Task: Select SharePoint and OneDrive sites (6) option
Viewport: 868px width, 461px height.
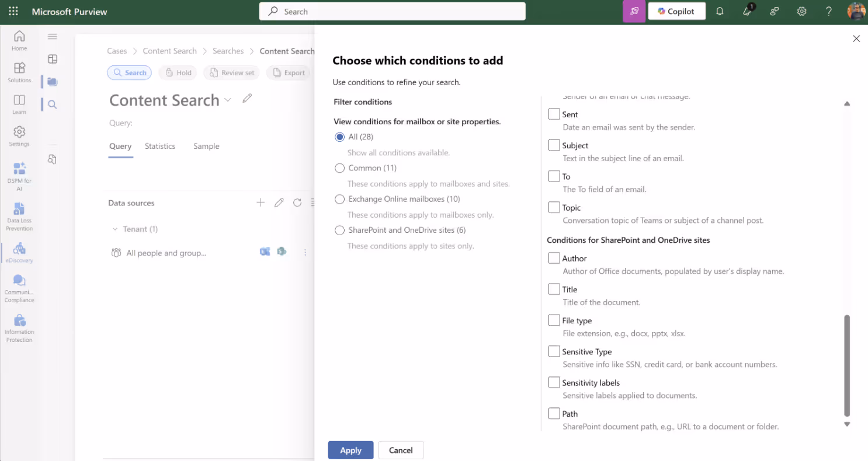Action: point(339,230)
